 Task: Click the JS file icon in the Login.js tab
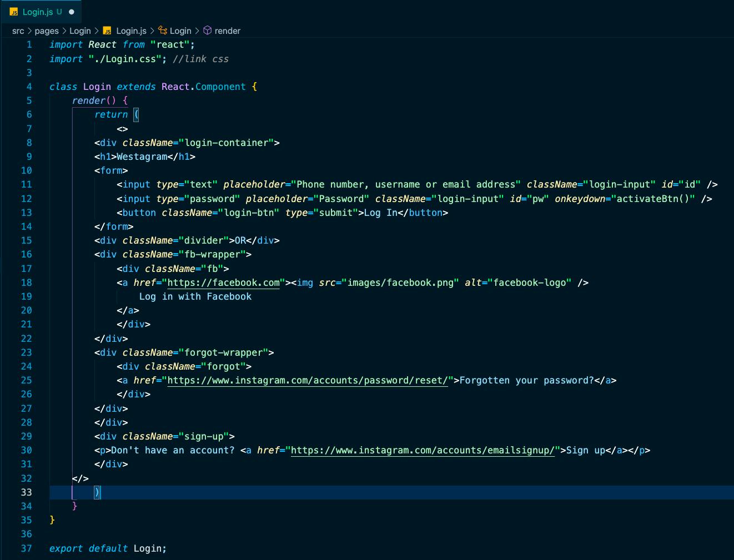point(14,12)
